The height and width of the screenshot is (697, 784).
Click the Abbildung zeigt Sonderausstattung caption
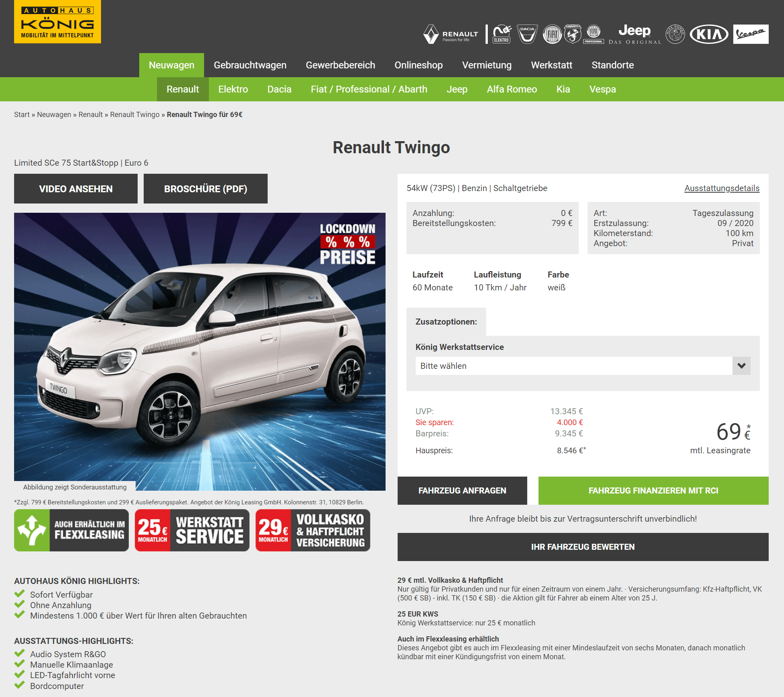click(x=75, y=487)
